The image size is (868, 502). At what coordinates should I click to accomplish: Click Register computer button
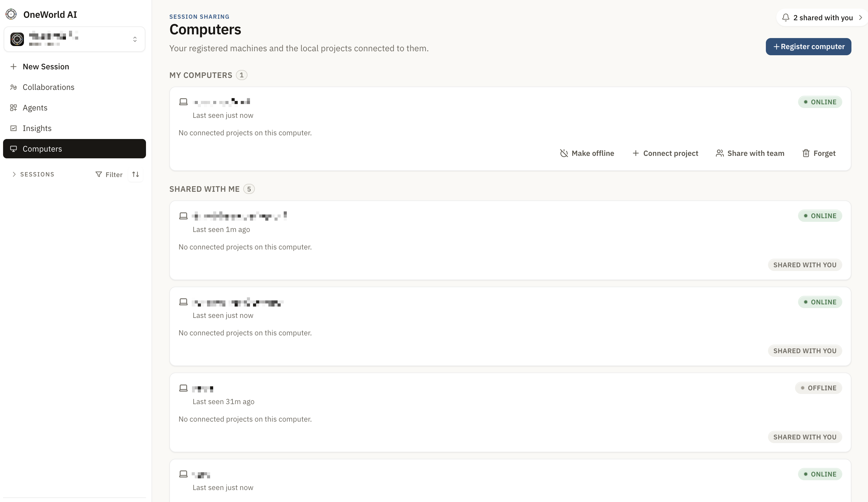[808, 47]
